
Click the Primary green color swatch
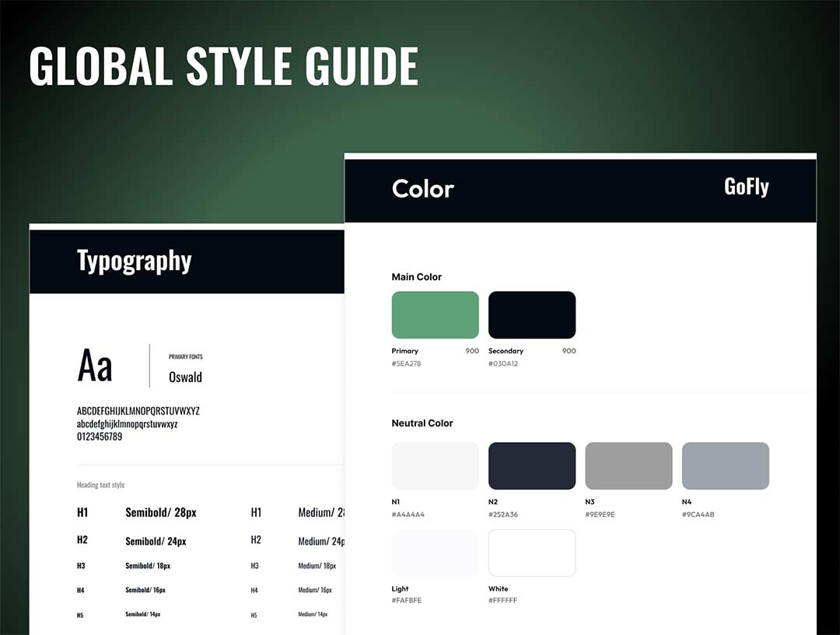coord(435,314)
